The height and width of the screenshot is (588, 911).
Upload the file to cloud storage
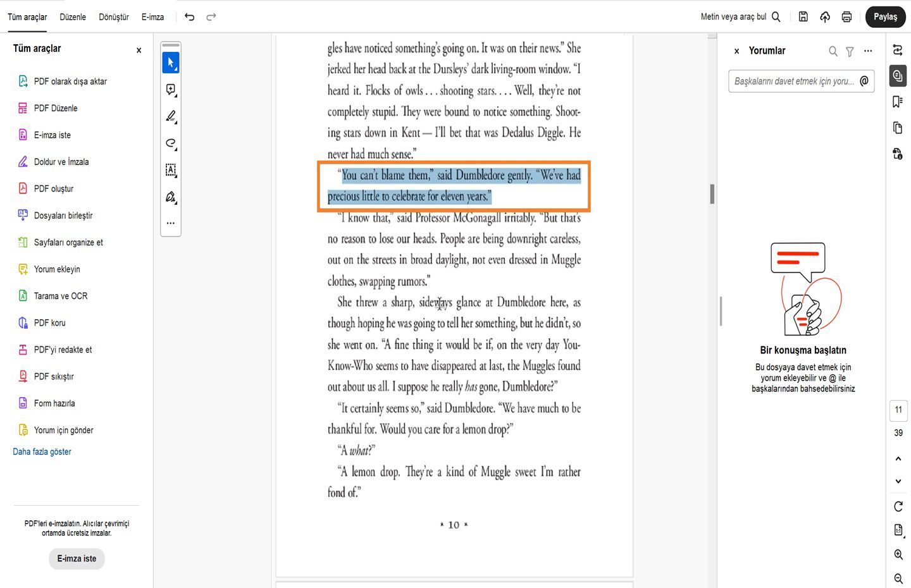click(825, 17)
